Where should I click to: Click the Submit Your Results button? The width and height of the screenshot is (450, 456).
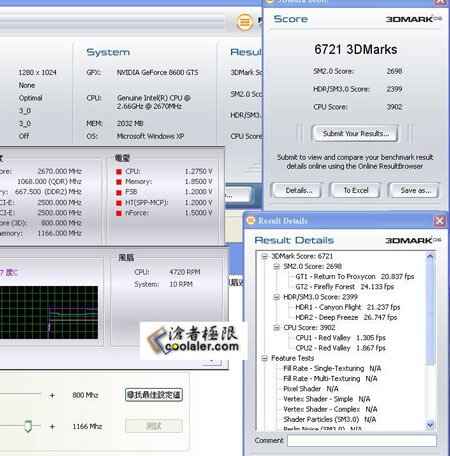point(355,134)
